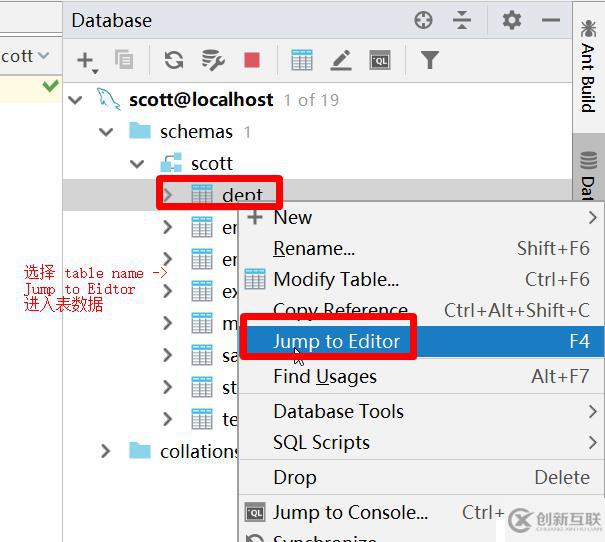This screenshot has height=542, width=605.
Task: Select the scott@localhost tree row
Action: click(x=317, y=100)
